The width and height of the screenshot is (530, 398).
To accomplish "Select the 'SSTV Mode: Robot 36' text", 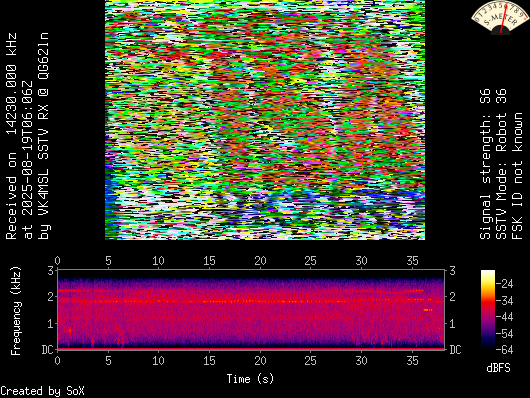I will pos(501,164).
